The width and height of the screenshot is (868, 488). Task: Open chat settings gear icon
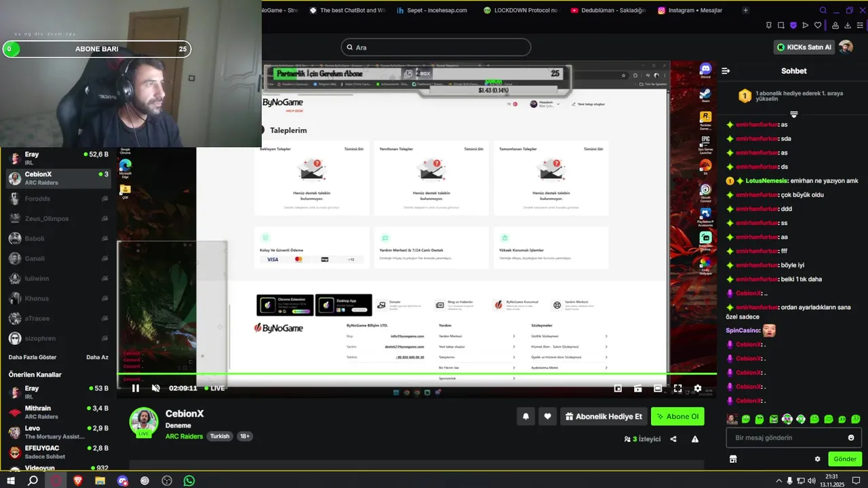click(x=817, y=459)
